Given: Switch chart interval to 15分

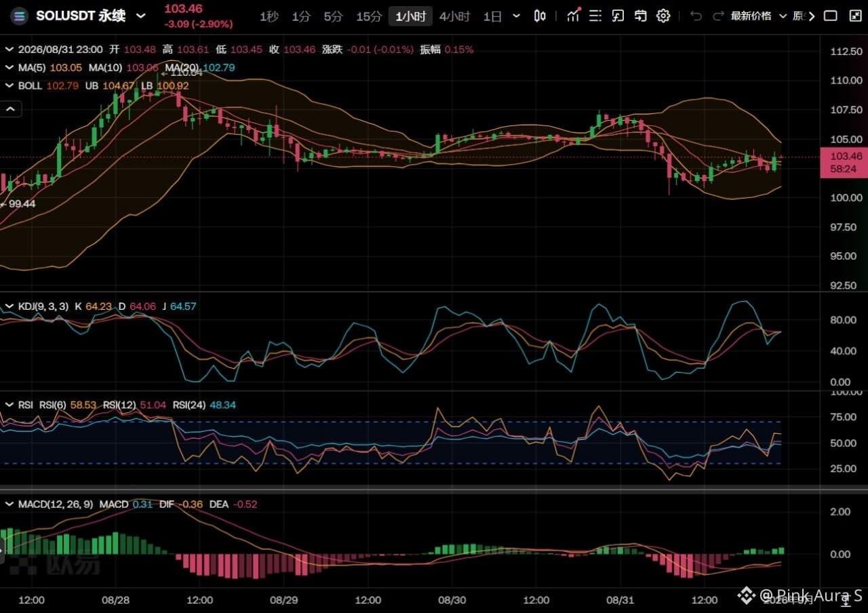Looking at the screenshot, I should 369,16.
